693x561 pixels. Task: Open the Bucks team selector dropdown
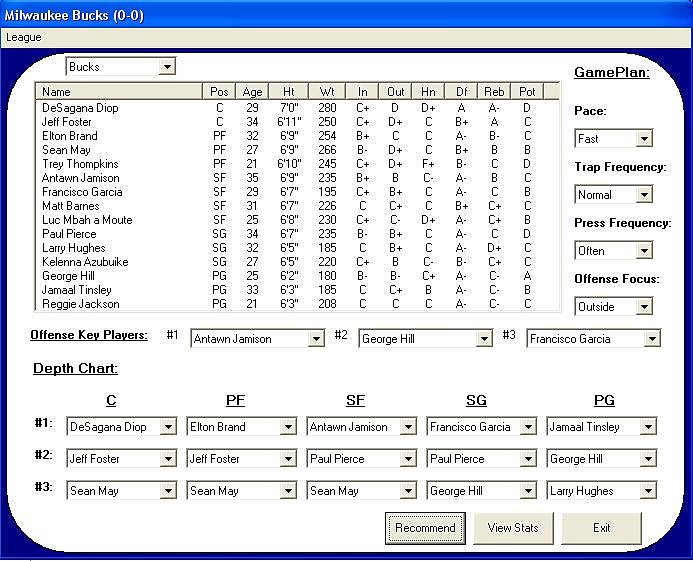click(x=121, y=67)
